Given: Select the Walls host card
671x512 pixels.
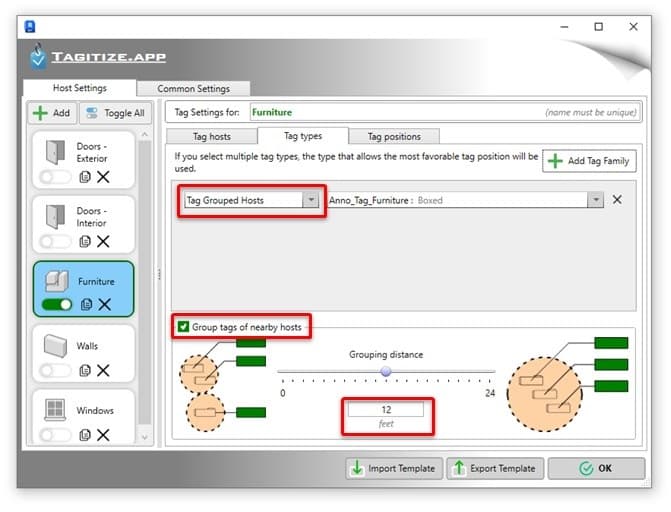Looking at the screenshot, I should coord(84,354).
